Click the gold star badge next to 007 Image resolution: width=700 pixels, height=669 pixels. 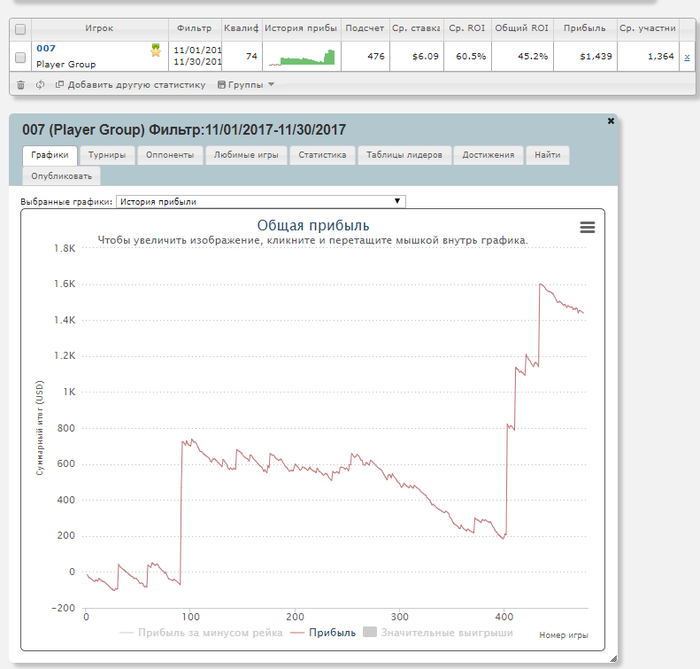pyautogui.click(x=155, y=50)
